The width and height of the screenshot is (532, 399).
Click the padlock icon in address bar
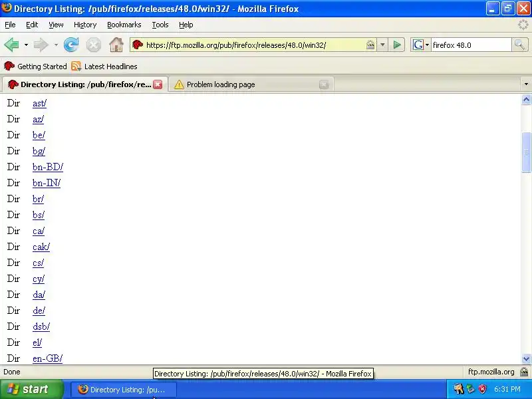coord(370,45)
